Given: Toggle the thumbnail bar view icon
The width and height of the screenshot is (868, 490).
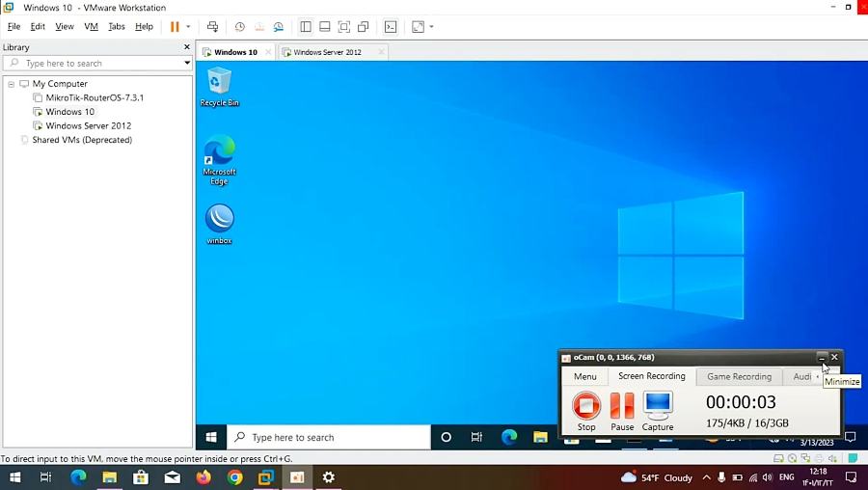Looking at the screenshot, I should click(x=324, y=27).
